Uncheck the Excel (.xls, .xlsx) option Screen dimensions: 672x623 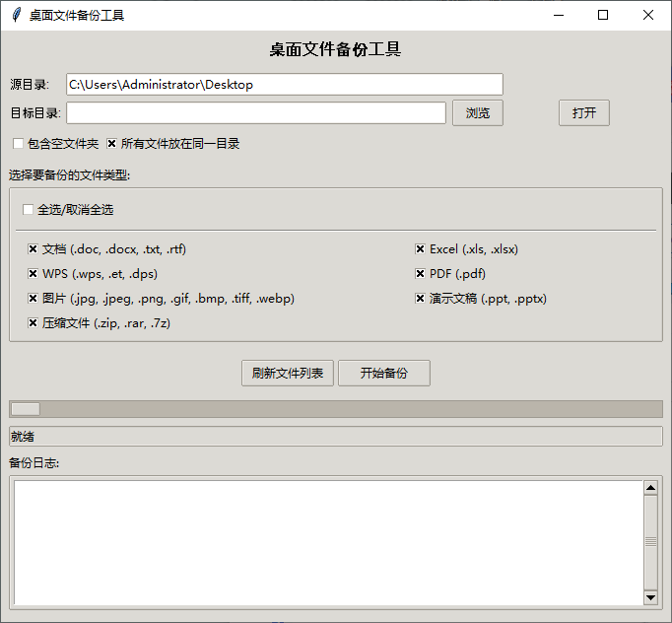pyautogui.click(x=420, y=249)
